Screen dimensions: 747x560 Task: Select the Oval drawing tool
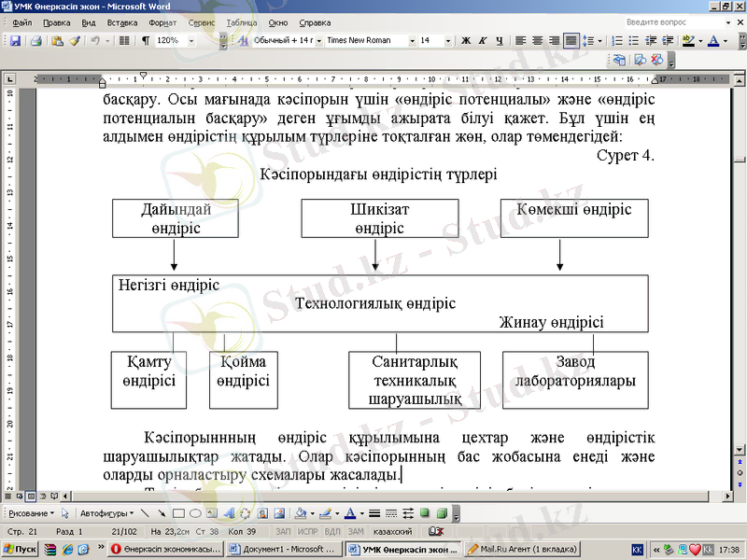tap(195, 513)
